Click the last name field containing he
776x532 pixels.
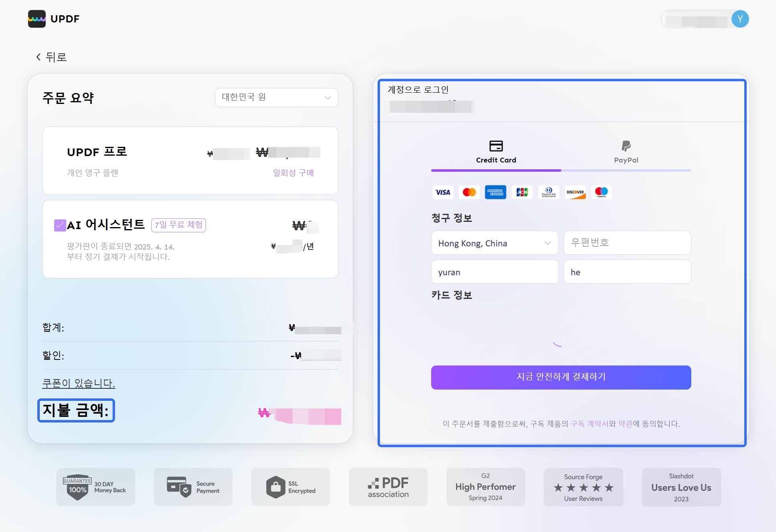coord(627,272)
